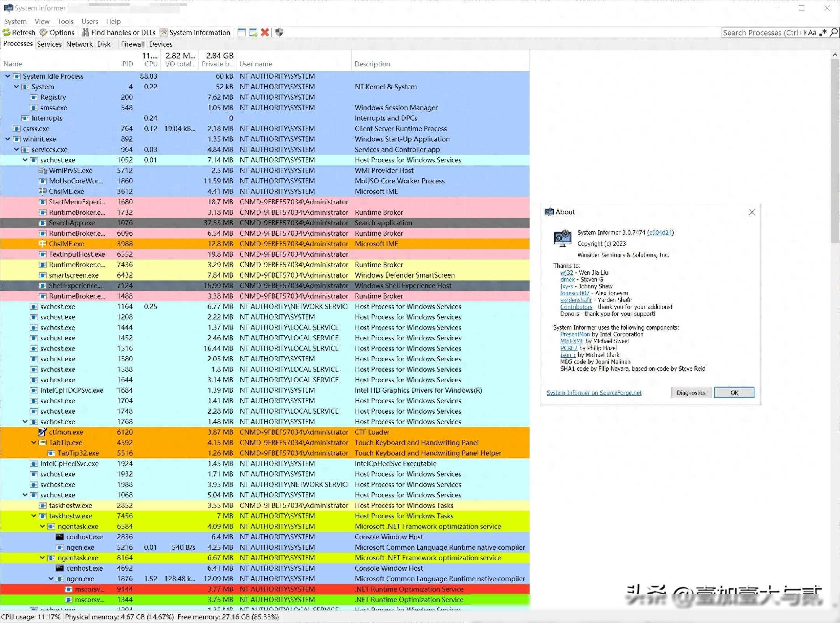The height and width of the screenshot is (623, 840).
Task: Click the shield icon in toolbar
Action: point(279,32)
